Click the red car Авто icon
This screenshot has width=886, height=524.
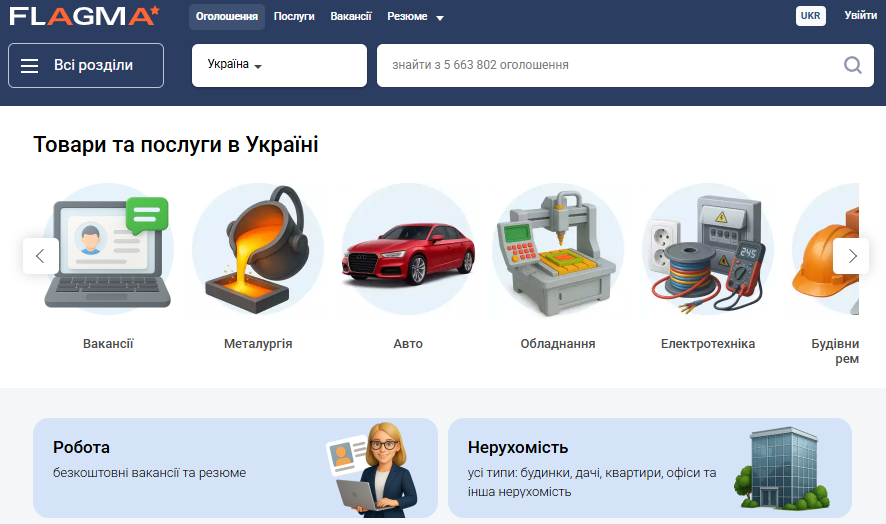point(408,250)
